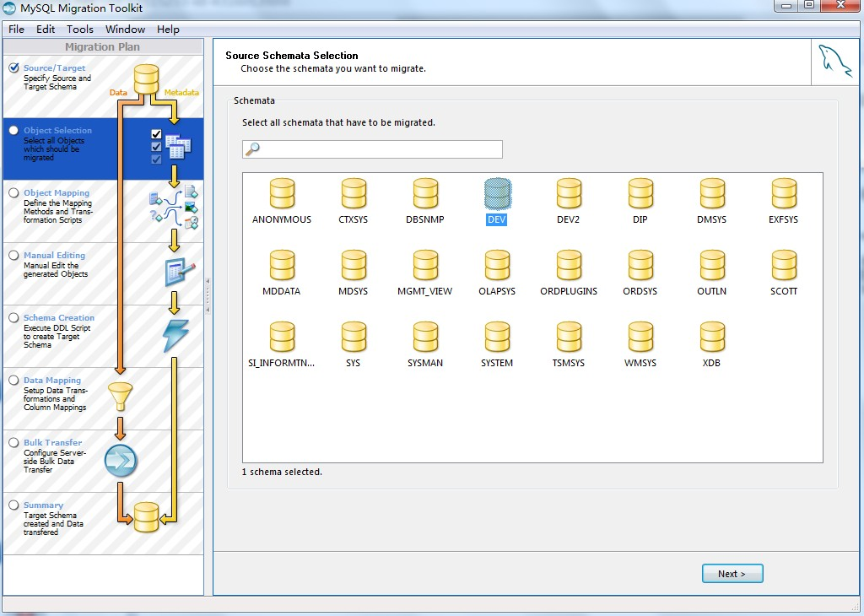Click the Source/Target step title
864x616 pixels.
pyautogui.click(x=55, y=68)
